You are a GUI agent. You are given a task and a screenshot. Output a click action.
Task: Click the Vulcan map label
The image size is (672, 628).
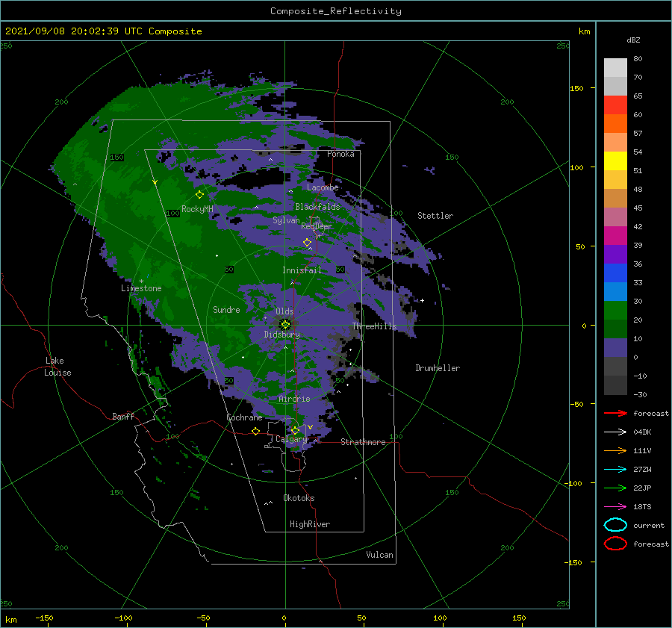(380, 555)
